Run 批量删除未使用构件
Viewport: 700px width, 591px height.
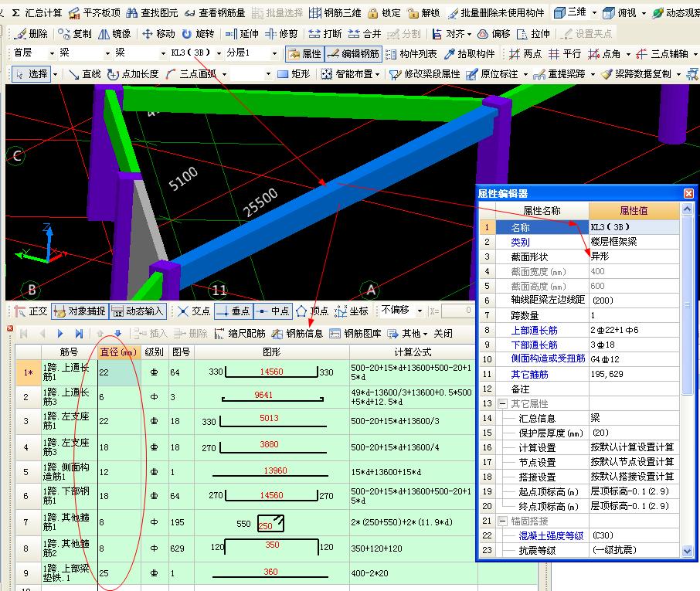click(496, 13)
